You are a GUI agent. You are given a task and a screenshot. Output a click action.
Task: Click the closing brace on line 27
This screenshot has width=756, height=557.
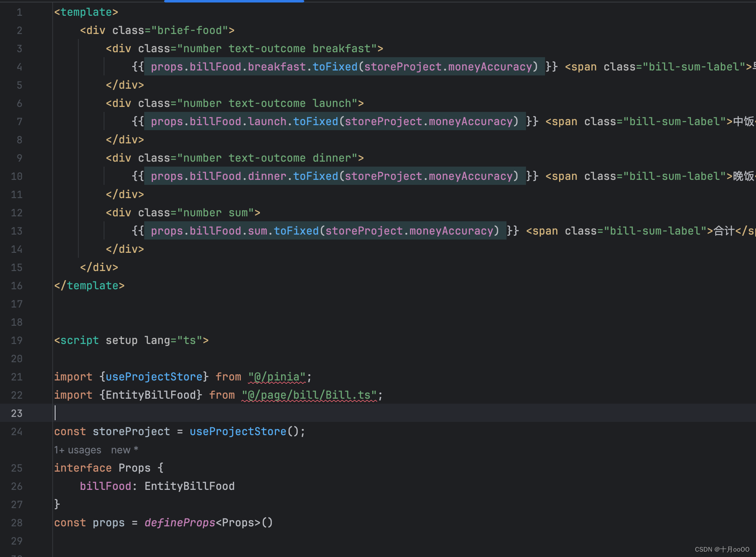pos(57,504)
